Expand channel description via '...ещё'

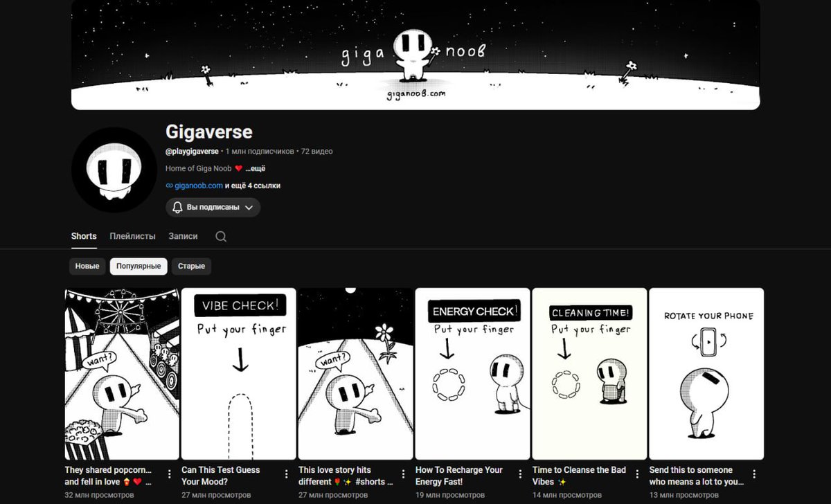coord(255,168)
